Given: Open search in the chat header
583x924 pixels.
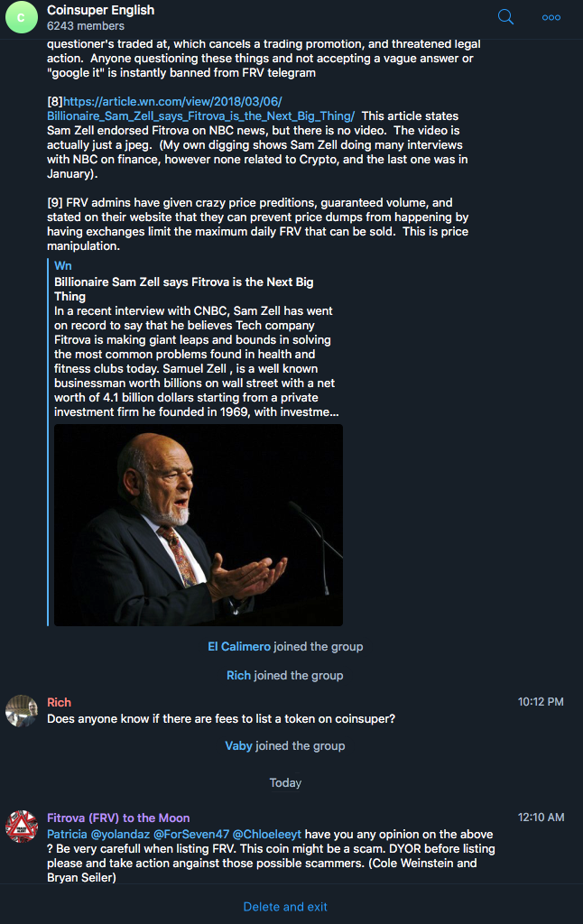Looking at the screenshot, I should pyautogui.click(x=506, y=17).
